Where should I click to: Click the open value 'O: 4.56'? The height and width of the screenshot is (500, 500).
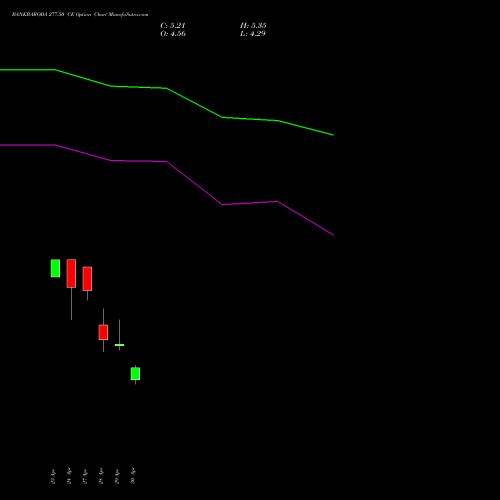(x=173, y=34)
